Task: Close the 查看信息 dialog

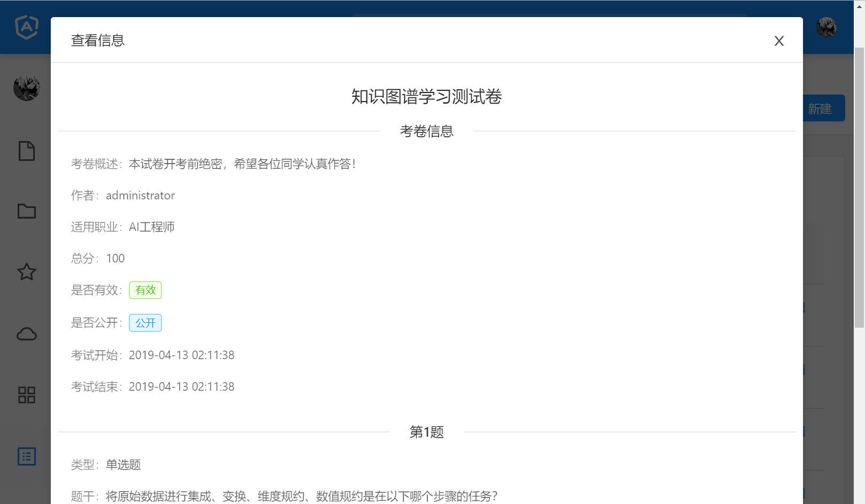Action: tap(779, 41)
